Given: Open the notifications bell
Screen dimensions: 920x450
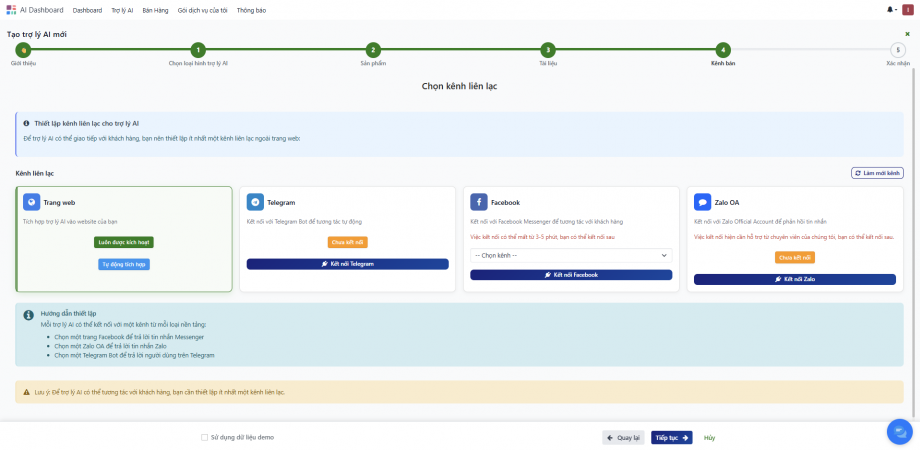Looking at the screenshot, I should pos(890,10).
